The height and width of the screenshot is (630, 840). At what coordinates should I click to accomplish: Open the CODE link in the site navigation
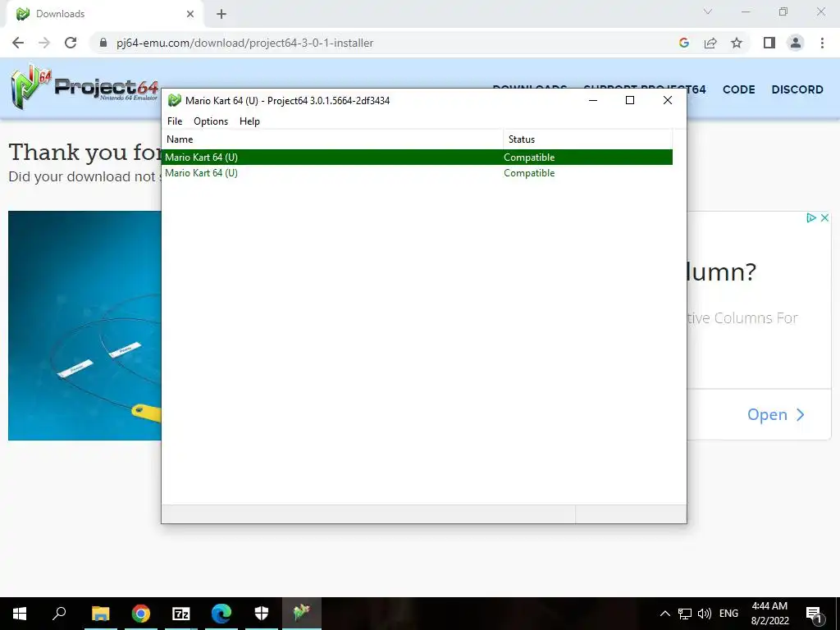(739, 89)
